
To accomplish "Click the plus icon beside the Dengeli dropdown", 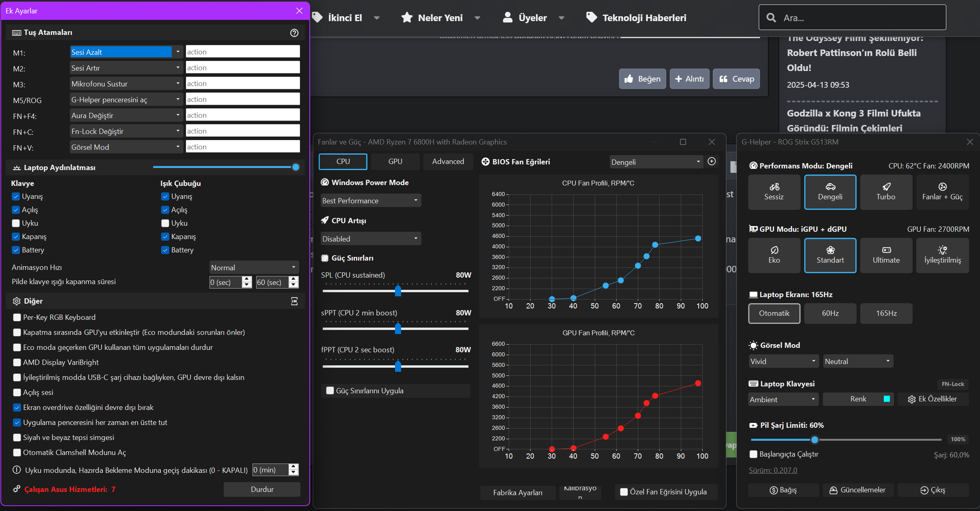I will [712, 162].
